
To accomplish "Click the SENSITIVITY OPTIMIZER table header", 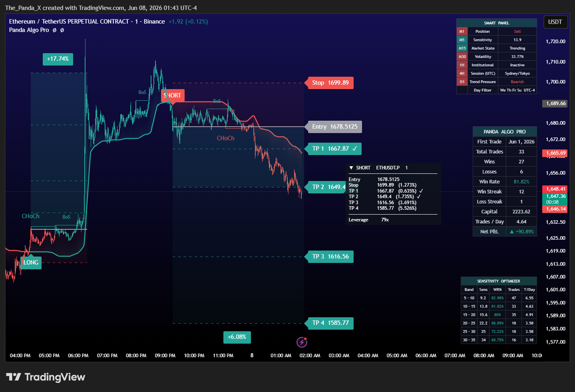I will [499, 281].
